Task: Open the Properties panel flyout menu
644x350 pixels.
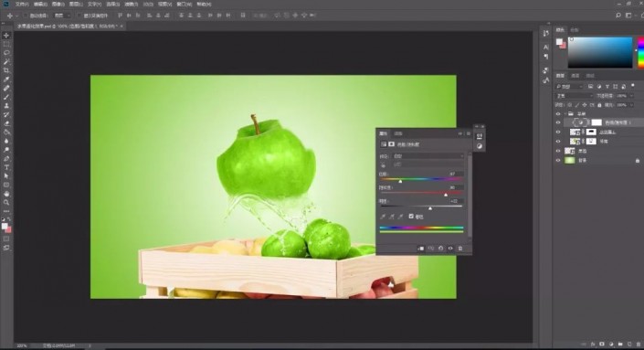Action: (469, 133)
